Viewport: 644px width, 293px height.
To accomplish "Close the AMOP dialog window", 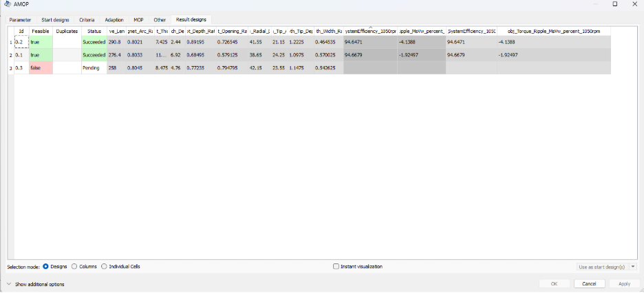I will pos(634,4).
